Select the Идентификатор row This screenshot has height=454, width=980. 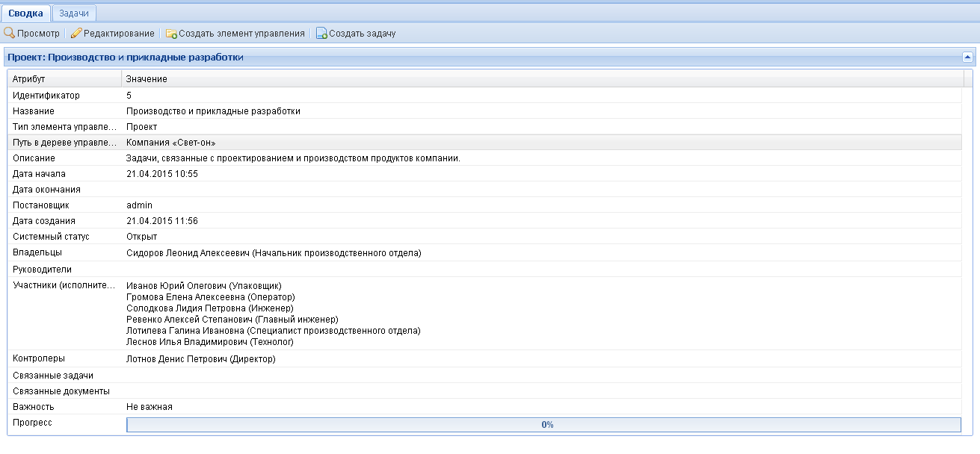[46, 96]
